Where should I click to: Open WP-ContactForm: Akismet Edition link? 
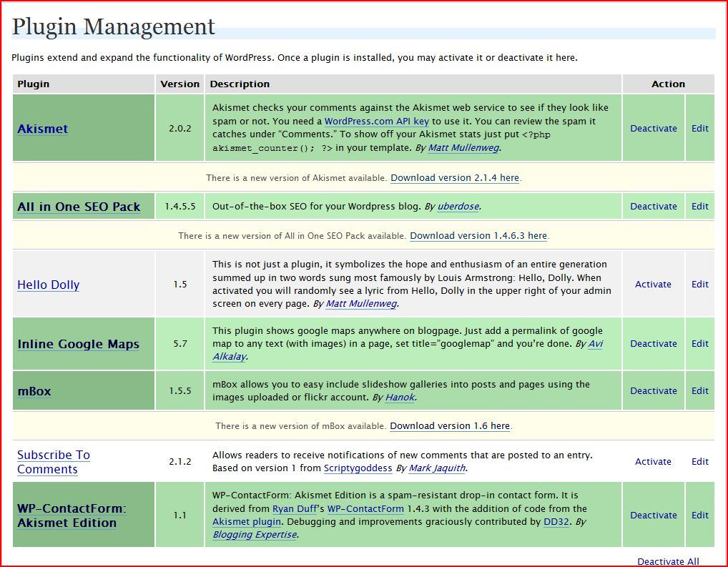72,516
